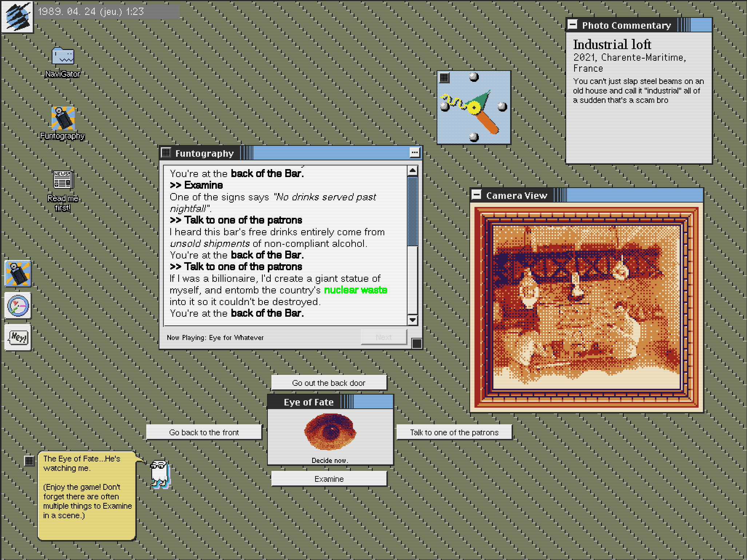Click the compass clock dock icon

(x=18, y=306)
